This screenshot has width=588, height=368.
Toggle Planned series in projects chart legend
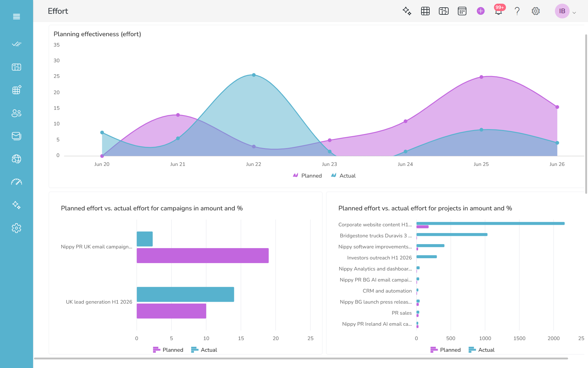(446, 350)
